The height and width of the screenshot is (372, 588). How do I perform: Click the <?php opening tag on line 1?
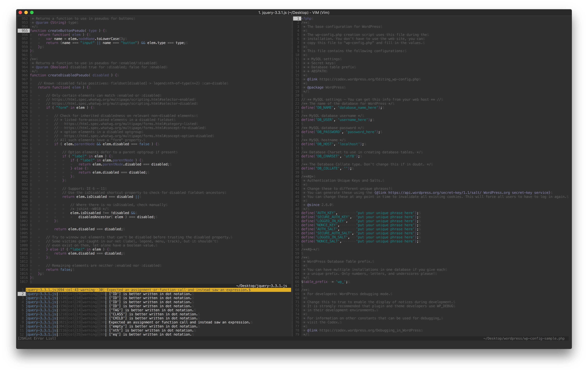(x=306, y=19)
